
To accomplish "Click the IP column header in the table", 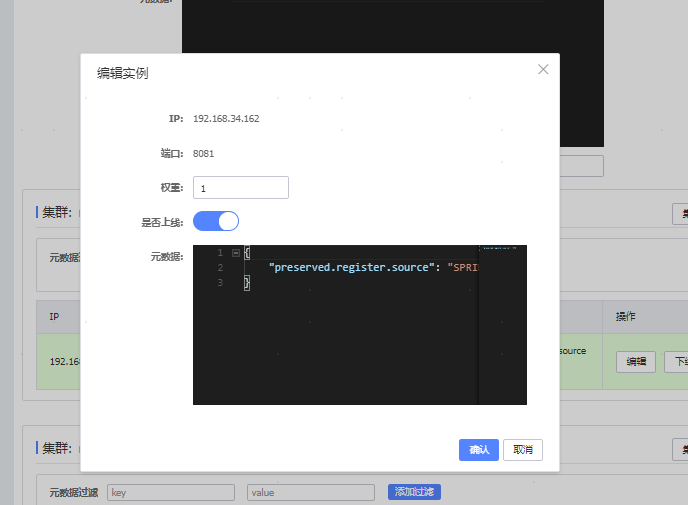I will (55, 316).
